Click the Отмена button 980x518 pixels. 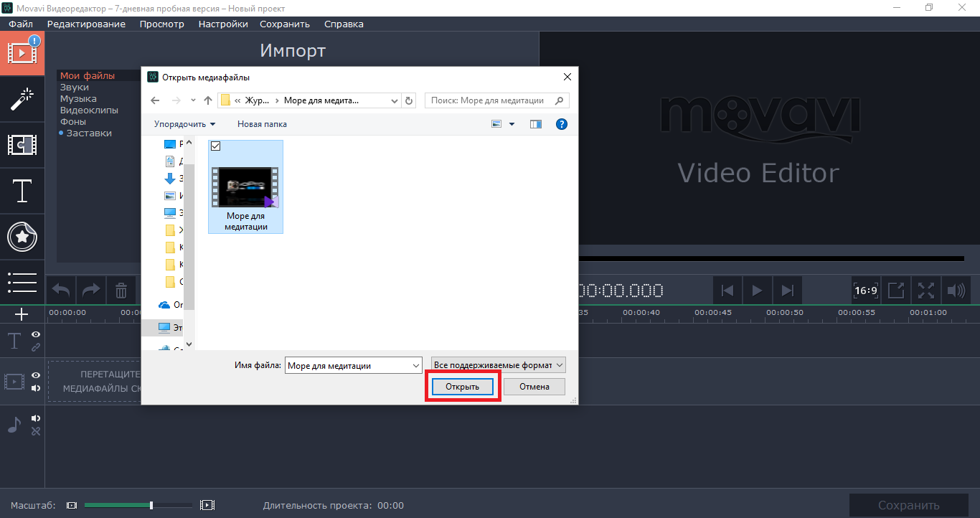click(534, 387)
